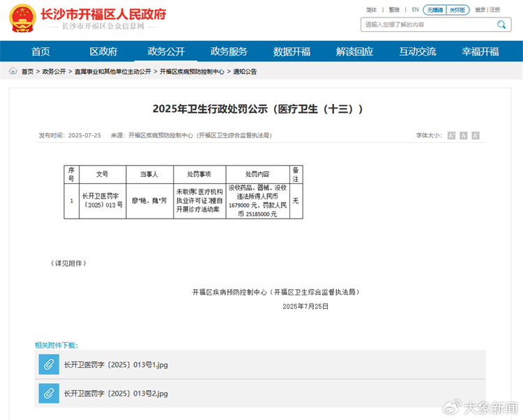Open the 互动交流 navigation menu
This screenshot has width=523, height=420.
(417, 52)
